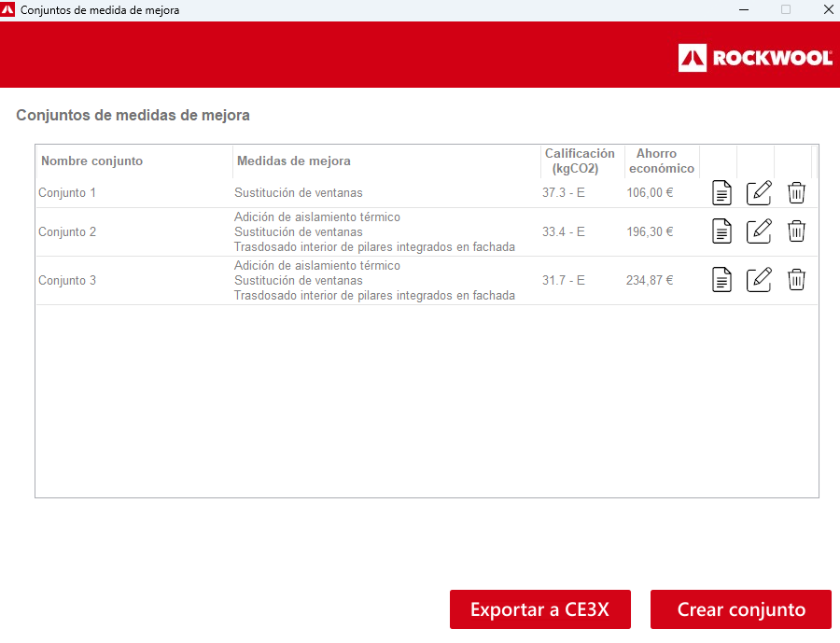The width and height of the screenshot is (840, 643).
Task: Edit Conjunto 1 with the pencil icon
Action: (x=759, y=193)
